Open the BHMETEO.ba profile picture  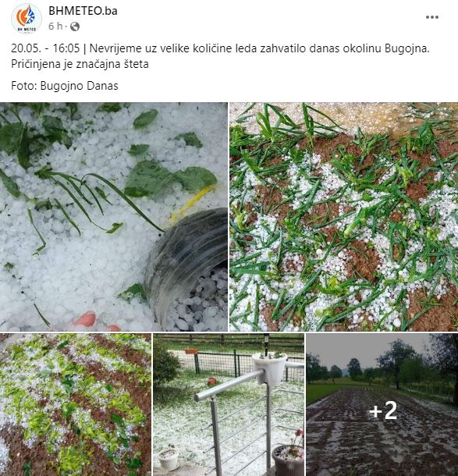click(x=27, y=18)
